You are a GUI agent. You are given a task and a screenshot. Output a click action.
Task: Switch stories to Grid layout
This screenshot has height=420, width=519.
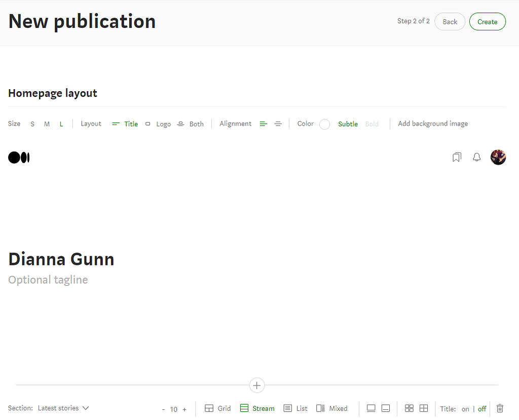click(x=217, y=408)
